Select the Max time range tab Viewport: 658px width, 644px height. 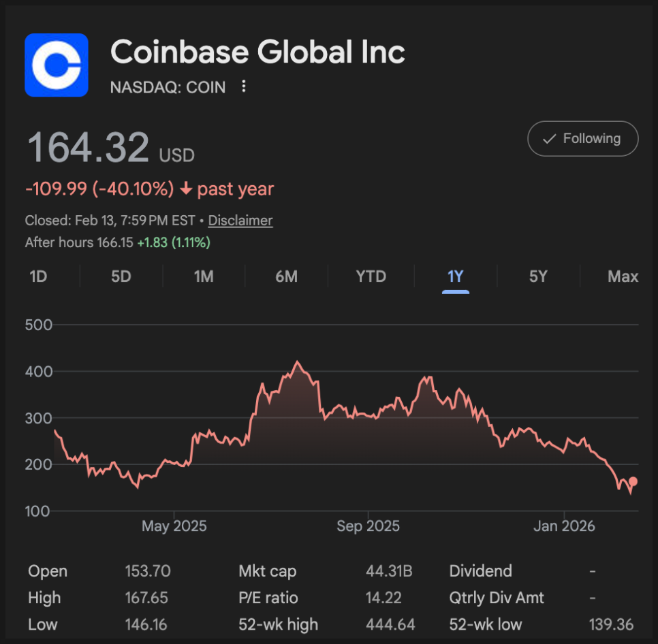coord(623,276)
